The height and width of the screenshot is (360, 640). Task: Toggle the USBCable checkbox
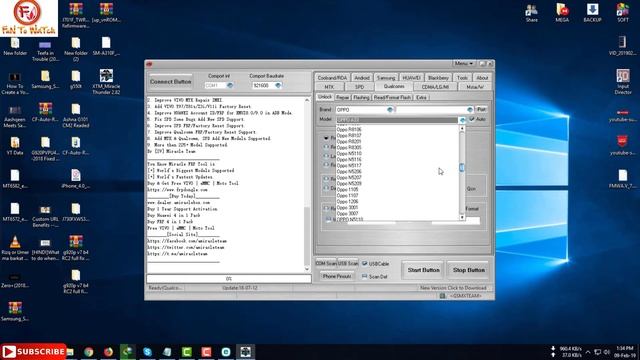[x=364, y=264]
